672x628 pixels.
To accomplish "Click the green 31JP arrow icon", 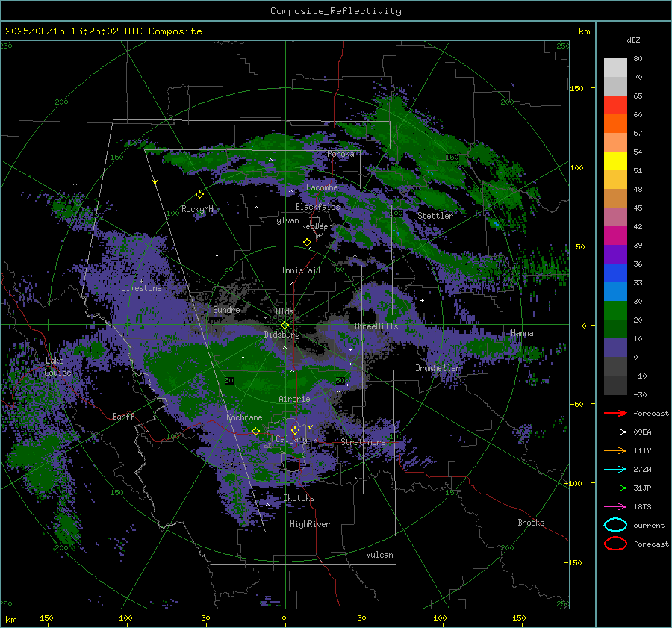I will tap(615, 488).
